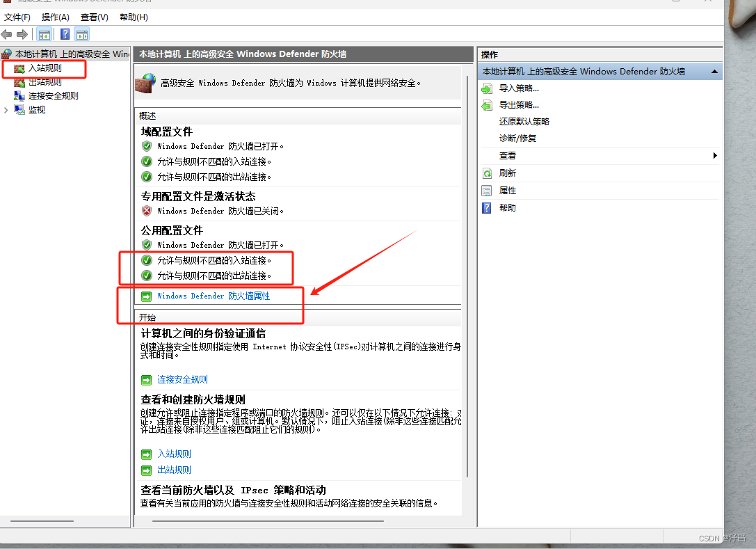Click the 导出策略 green export icon
This screenshot has width=756, height=549.
pyautogui.click(x=487, y=105)
